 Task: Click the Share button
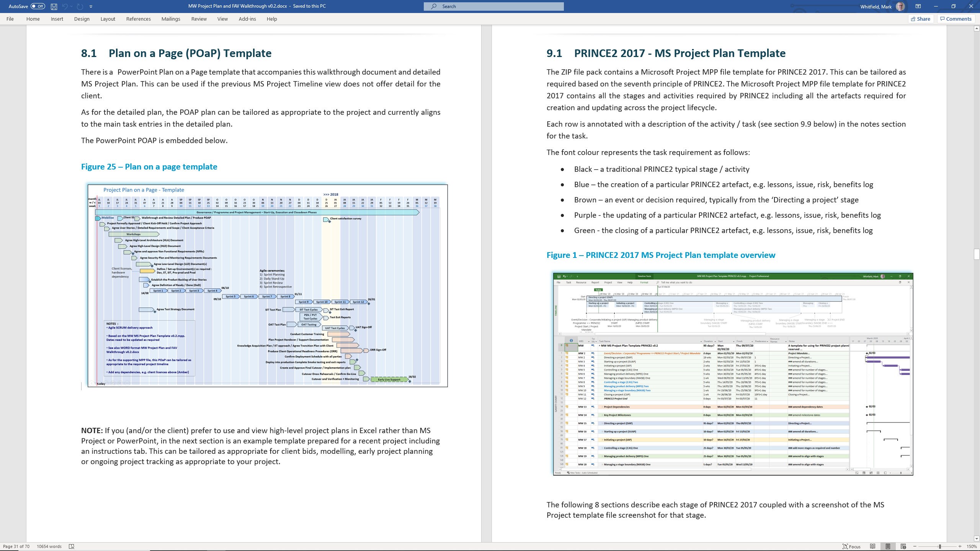coord(921,18)
